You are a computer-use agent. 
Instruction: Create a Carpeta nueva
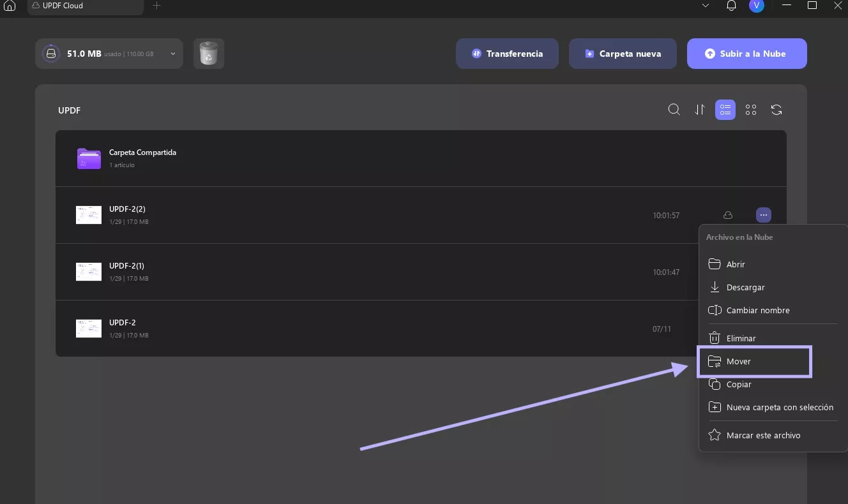pyautogui.click(x=623, y=54)
